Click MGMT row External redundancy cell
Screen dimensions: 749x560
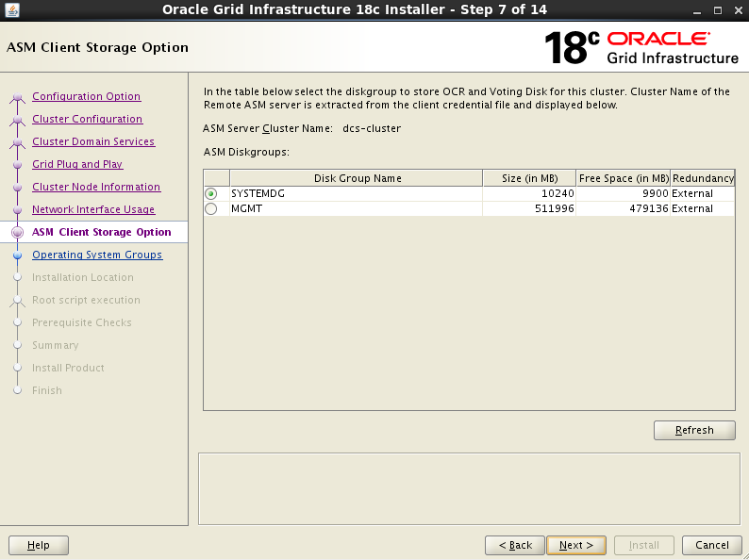tap(703, 209)
